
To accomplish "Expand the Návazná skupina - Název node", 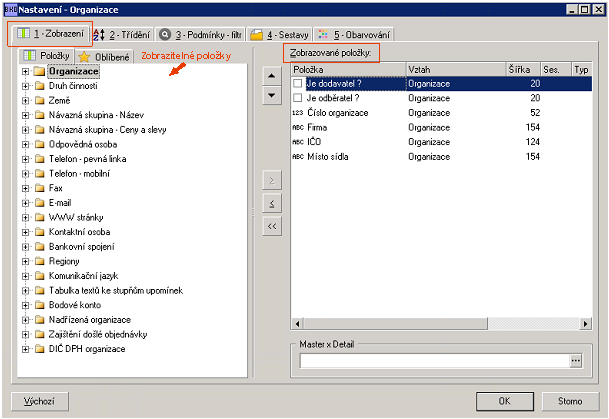I will click(x=25, y=115).
